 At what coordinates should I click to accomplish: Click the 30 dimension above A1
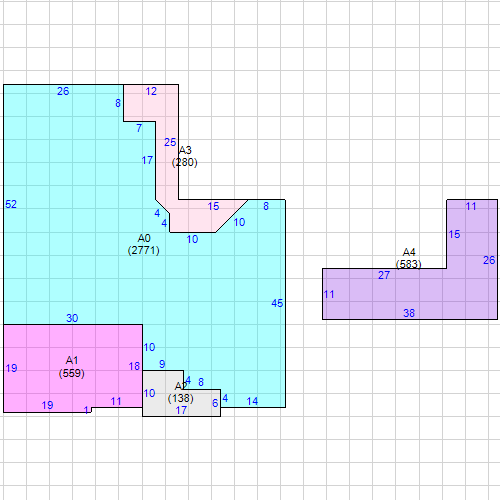[72, 318]
